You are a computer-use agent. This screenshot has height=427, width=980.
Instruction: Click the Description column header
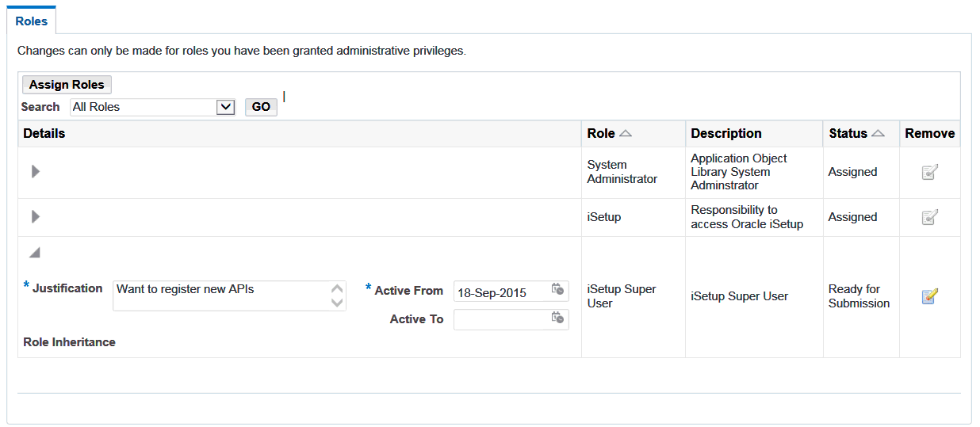coord(725,134)
